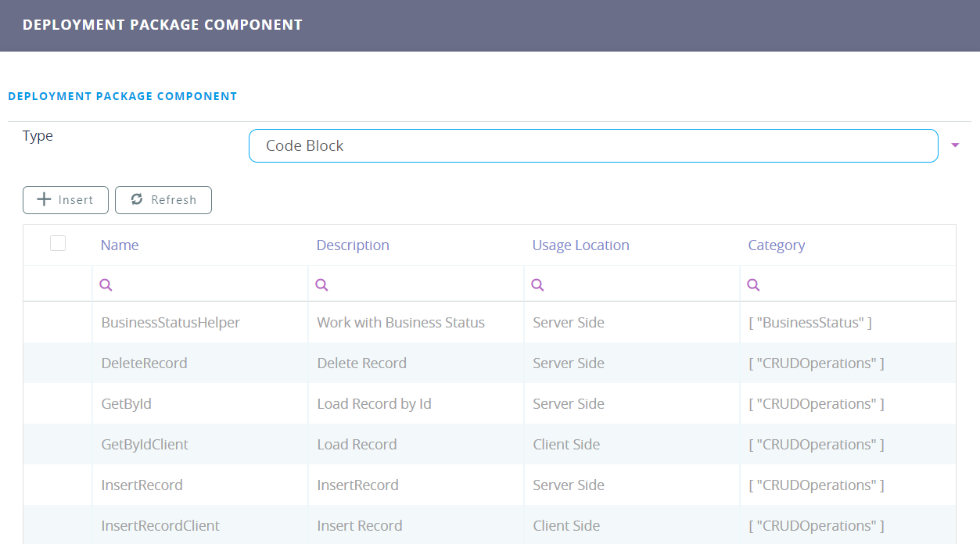Select the BusinessStatusHelper row
The height and width of the screenshot is (544, 980).
171,323
